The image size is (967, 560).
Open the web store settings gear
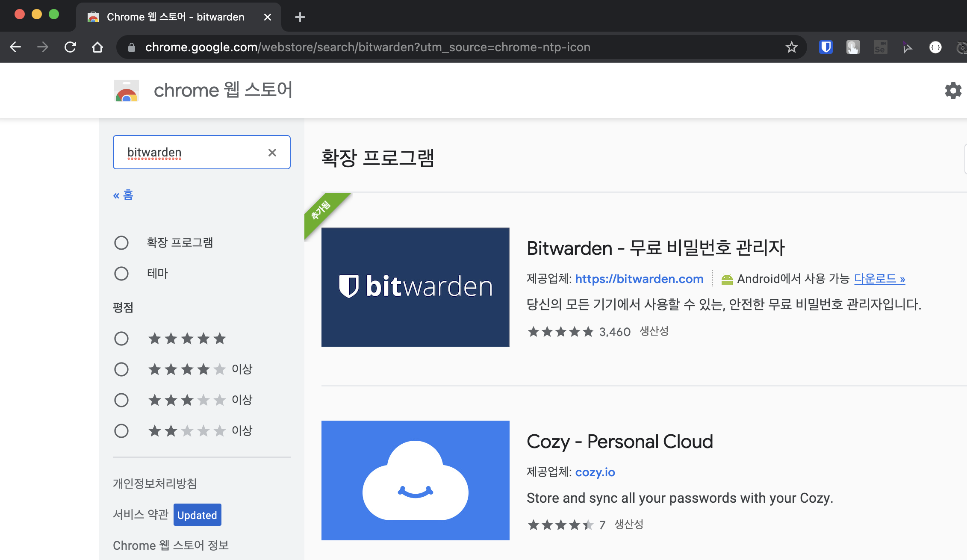[953, 91]
